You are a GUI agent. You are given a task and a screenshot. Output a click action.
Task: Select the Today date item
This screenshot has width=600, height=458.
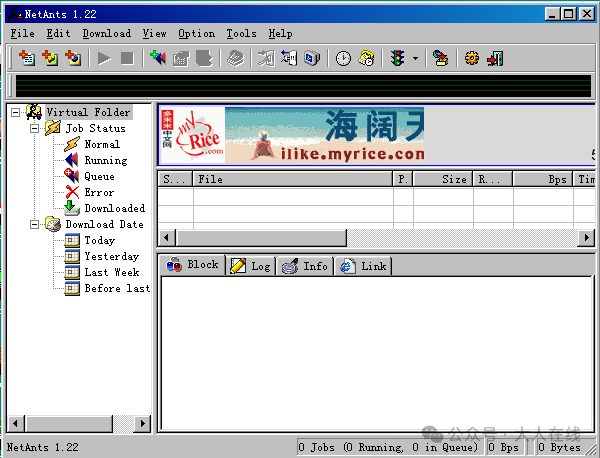click(99, 240)
